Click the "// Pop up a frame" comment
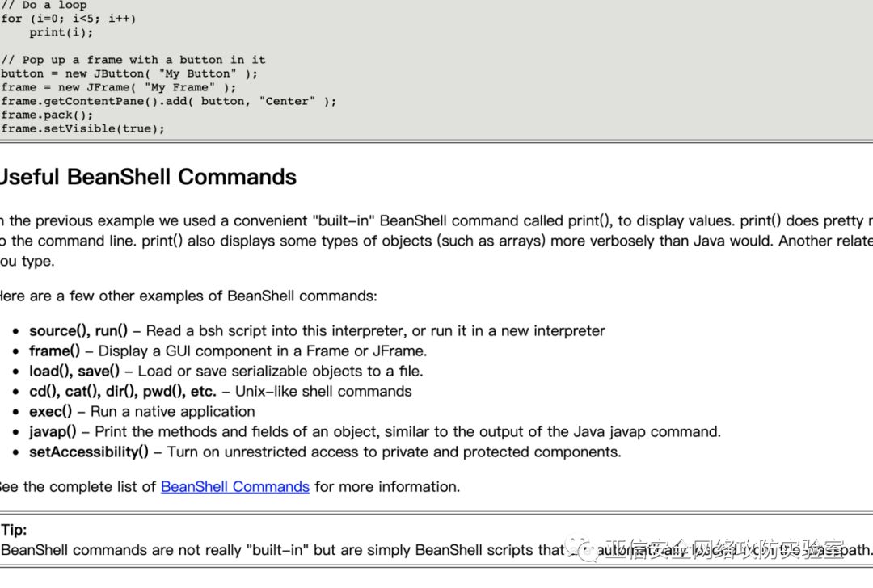This screenshot has width=873, height=588. coord(133,60)
